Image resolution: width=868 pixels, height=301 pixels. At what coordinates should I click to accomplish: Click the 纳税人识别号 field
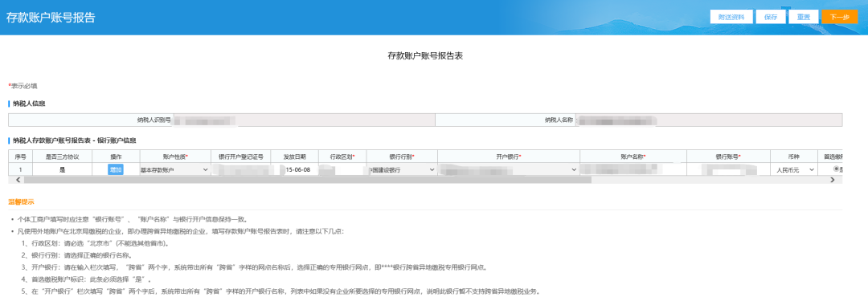click(x=304, y=120)
